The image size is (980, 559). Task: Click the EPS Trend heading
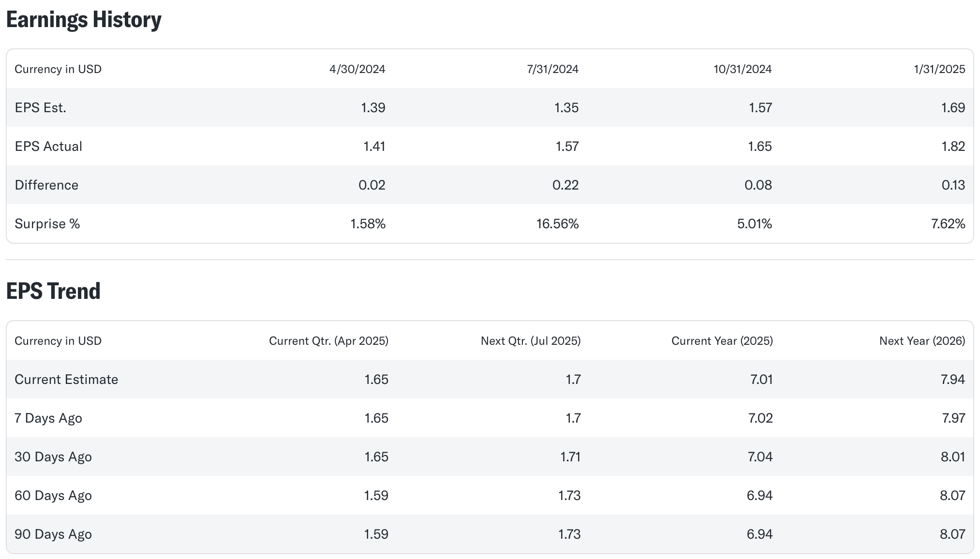(x=53, y=291)
